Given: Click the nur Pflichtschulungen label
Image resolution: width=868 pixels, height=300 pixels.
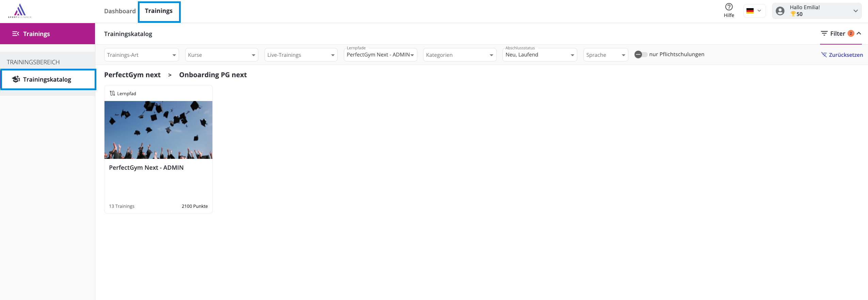Looking at the screenshot, I should click(677, 54).
